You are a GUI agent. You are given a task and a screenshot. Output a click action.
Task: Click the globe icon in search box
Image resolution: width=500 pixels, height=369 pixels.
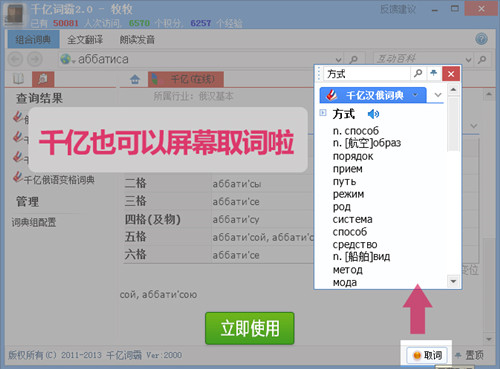coord(66,59)
